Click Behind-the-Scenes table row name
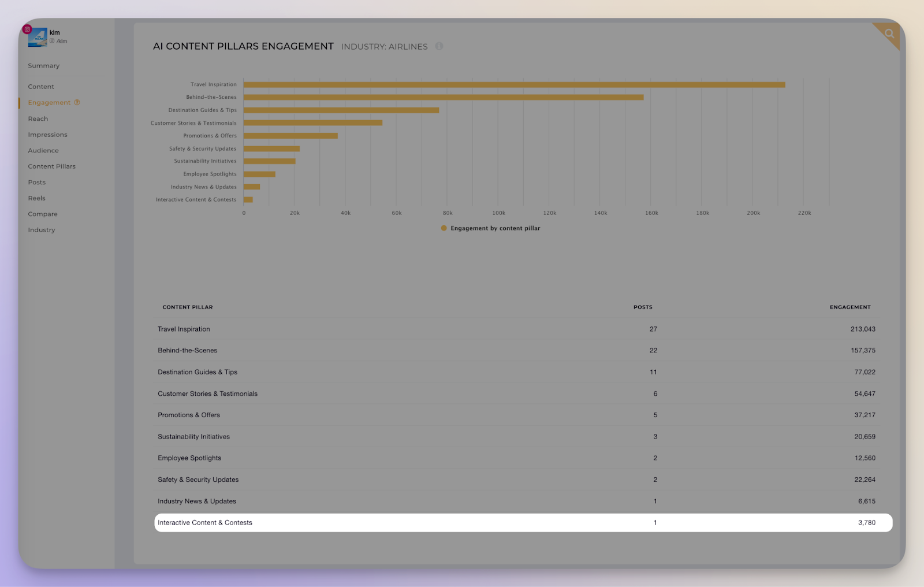924x587 pixels. tap(188, 351)
